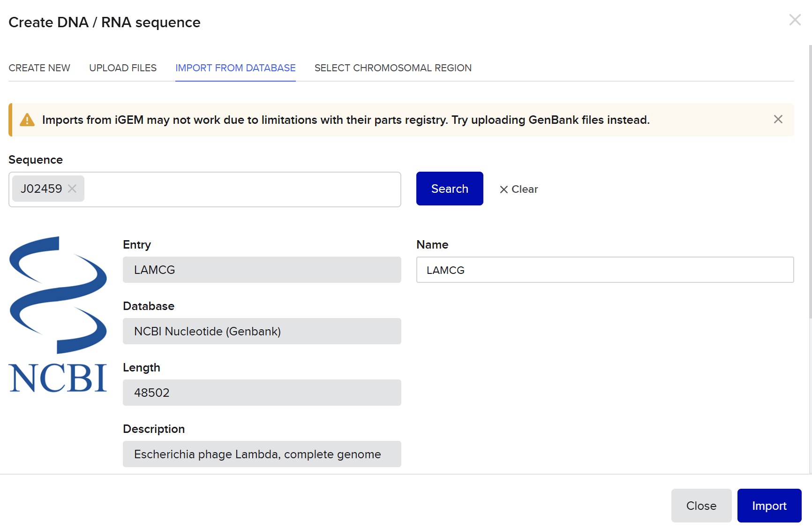Close the Create DNA / RNA sequence dialog

coord(795,20)
